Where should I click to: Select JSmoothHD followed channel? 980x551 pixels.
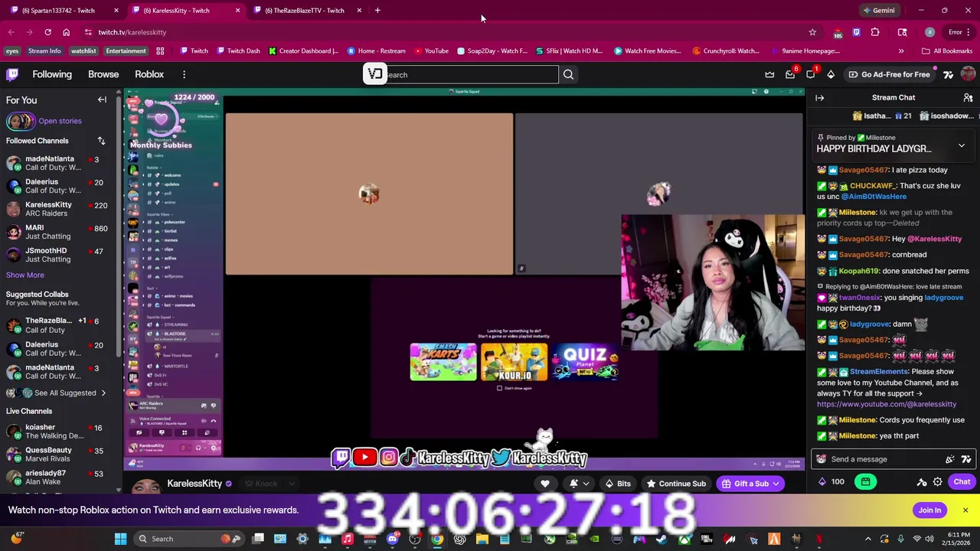coord(57,255)
